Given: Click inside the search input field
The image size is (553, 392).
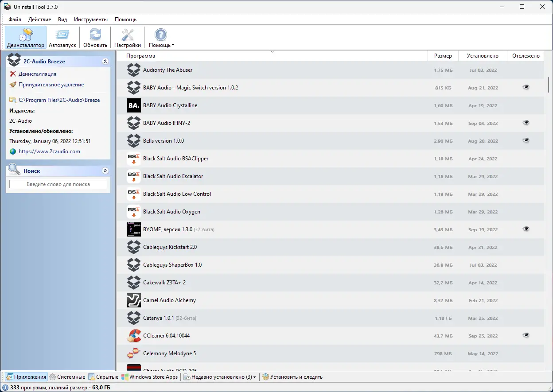Looking at the screenshot, I should tap(58, 184).
